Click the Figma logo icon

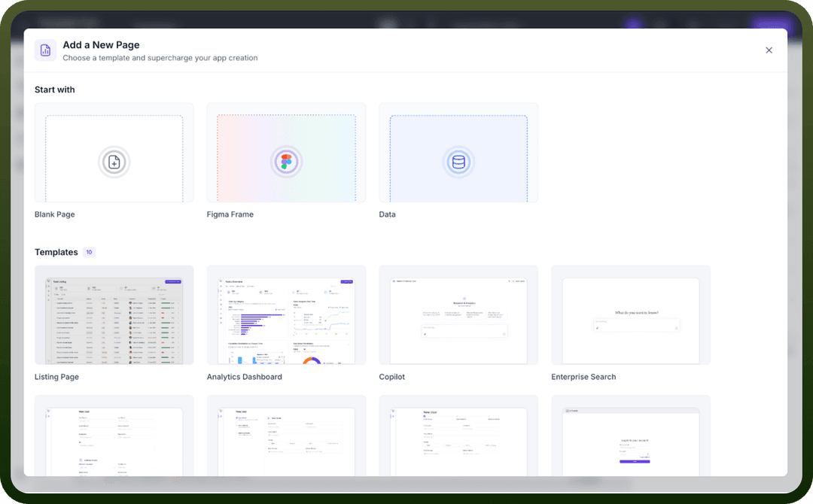[x=286, y=162]
